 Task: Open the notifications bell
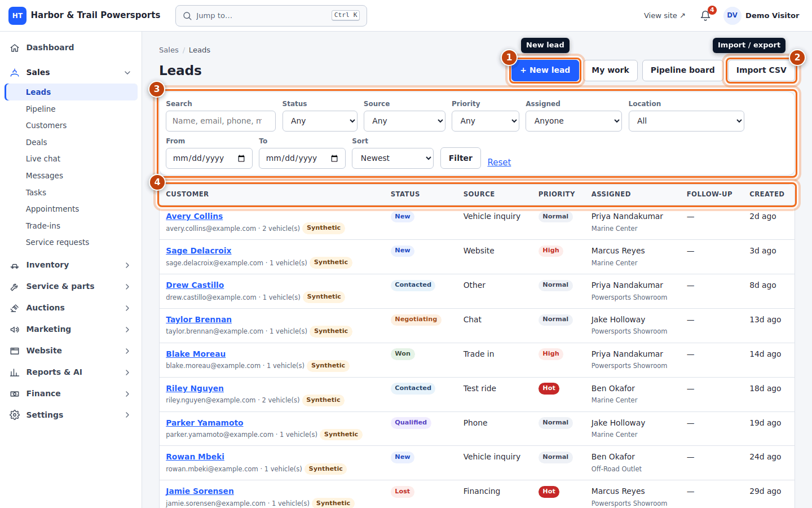[705, 16]
